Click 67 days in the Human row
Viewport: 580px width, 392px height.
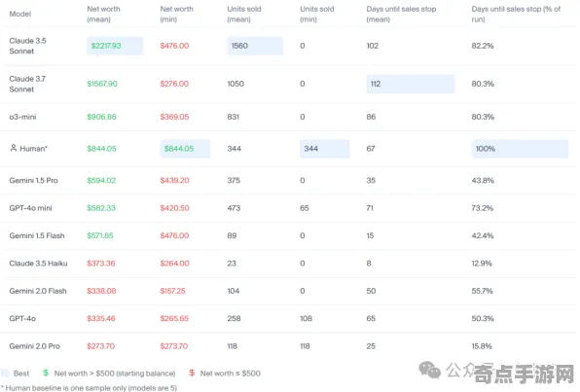pyautogui.click(x=371, y=149)
